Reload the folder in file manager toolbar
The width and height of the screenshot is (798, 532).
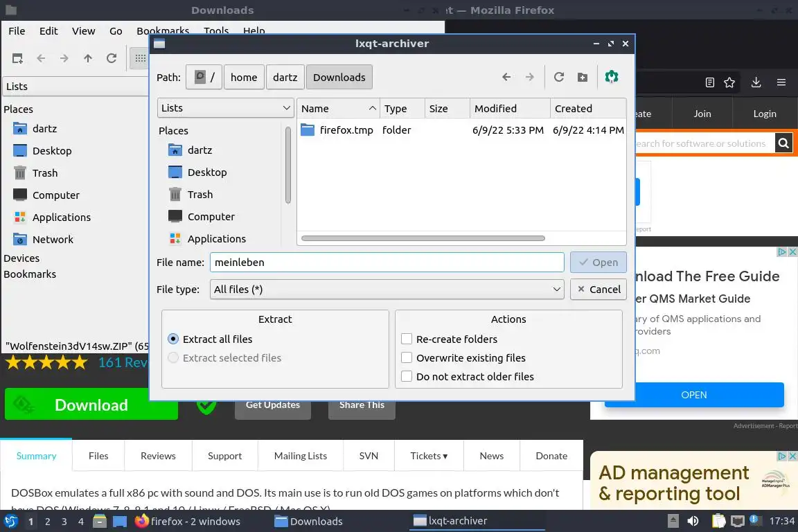coord(112,59)
